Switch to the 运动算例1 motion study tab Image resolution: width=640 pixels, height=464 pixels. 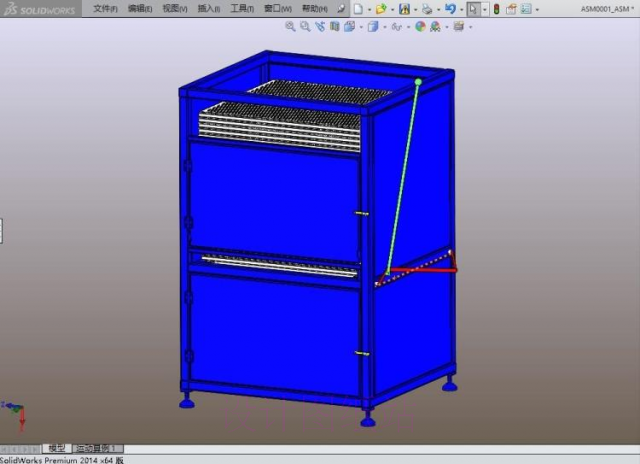pyautogui.click(x=97, y=448)
